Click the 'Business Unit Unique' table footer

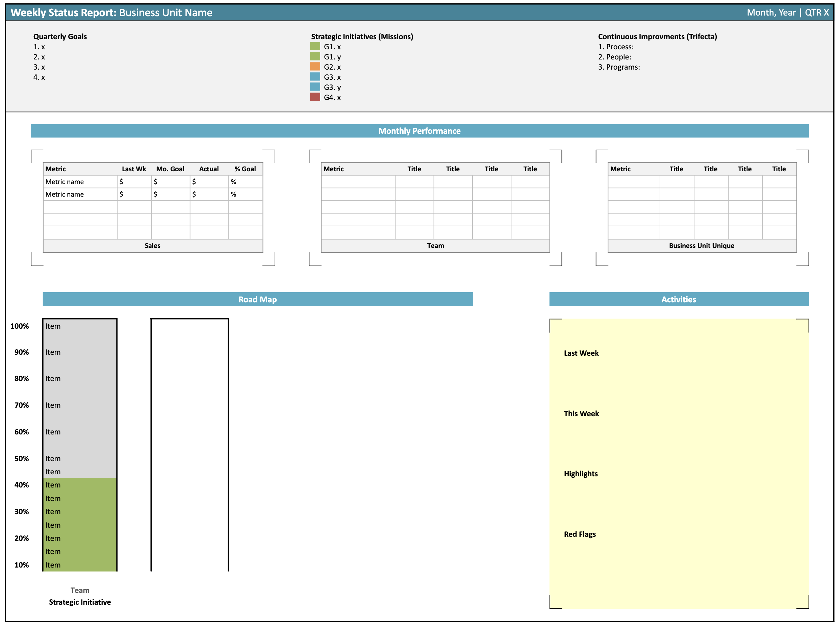click(x=702, y=246)
